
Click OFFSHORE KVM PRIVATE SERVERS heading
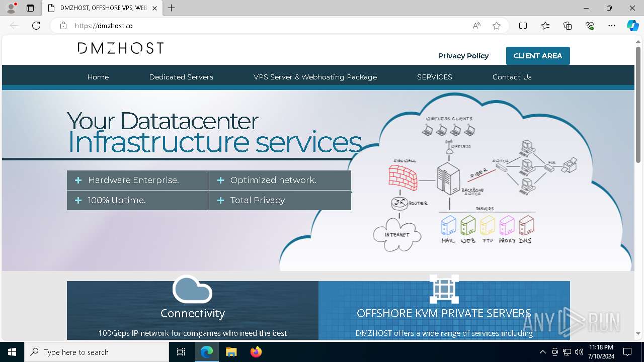(x=444, y=313)
